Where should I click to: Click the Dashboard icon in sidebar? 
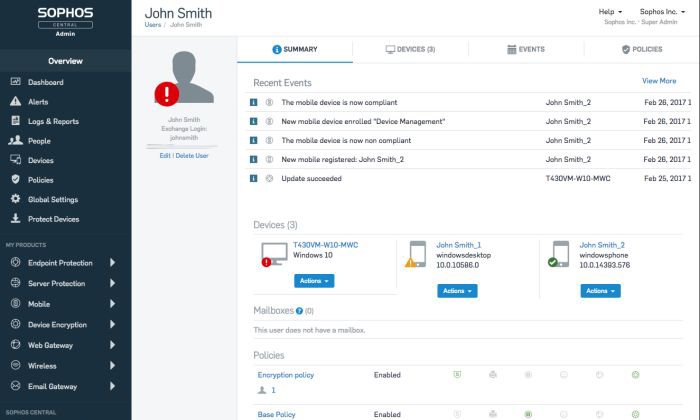click(x=16, y=82)
